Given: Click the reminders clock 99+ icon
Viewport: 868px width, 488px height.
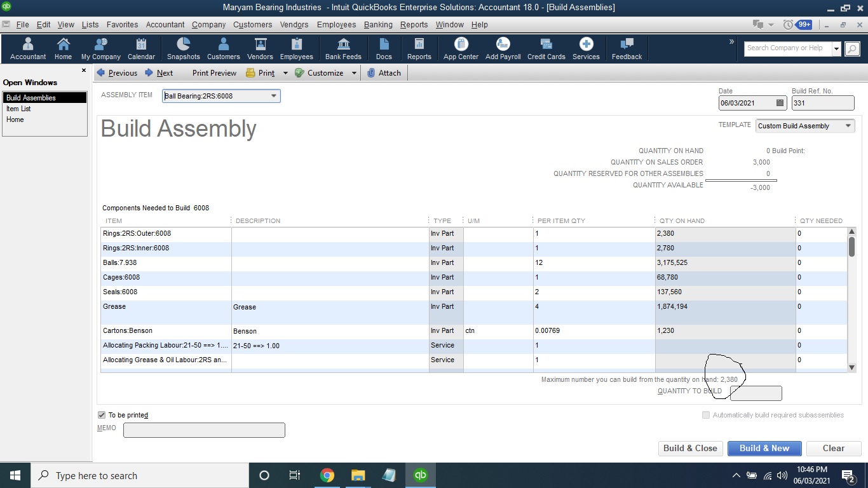Looking at the screenshot, I should point(797,25).
